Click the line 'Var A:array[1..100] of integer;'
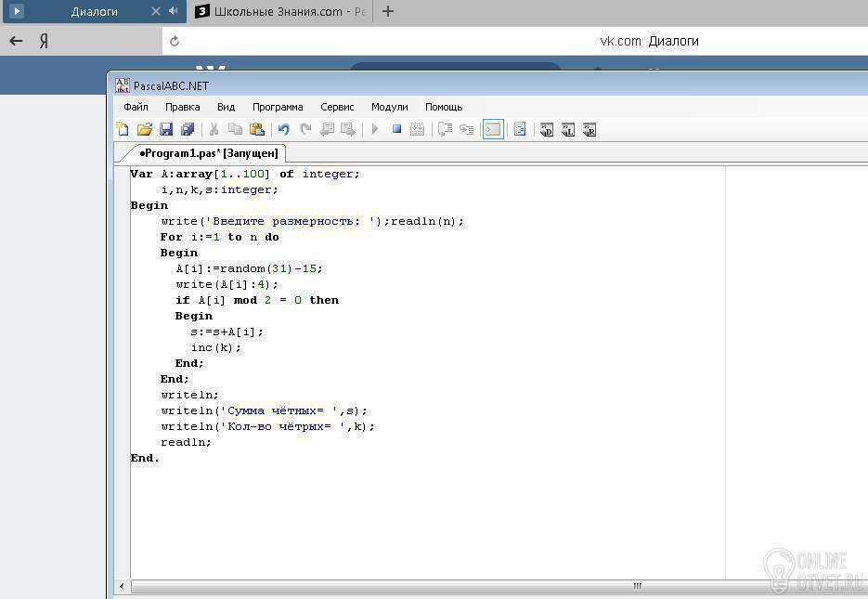This screenshot has width=868, height=599. 245,174
